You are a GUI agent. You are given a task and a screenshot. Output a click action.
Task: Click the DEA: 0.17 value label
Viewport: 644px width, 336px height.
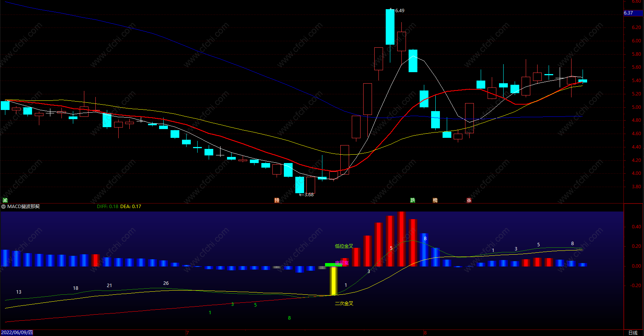(x=131, y=207)
